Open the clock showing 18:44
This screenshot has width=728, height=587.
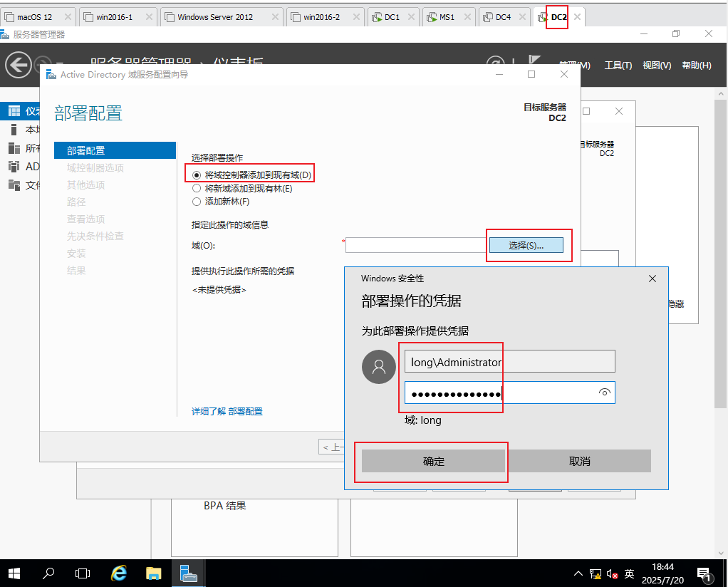pyautogui.click(x=662, y=573)
